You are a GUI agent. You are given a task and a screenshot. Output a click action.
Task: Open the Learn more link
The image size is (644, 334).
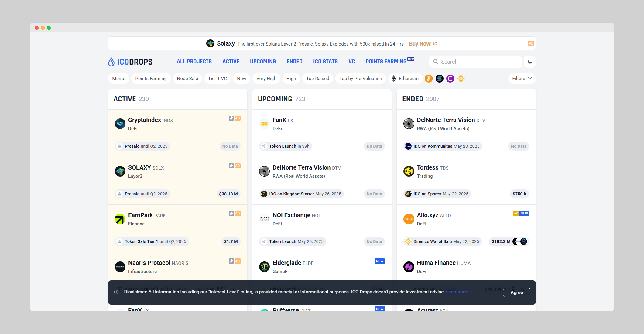(457, 292)
